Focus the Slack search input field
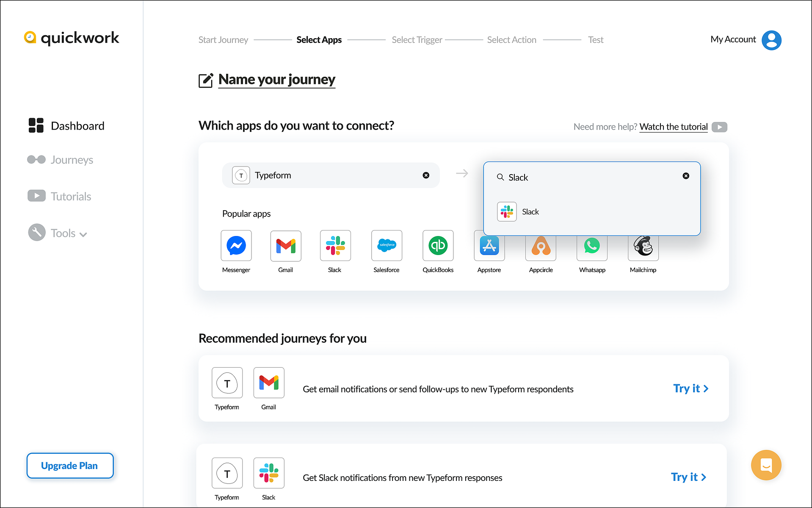 coord(592,177)
